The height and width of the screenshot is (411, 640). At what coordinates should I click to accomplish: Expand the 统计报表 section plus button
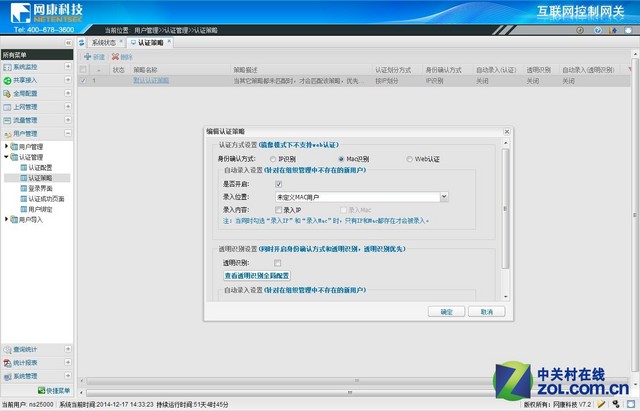68,362
